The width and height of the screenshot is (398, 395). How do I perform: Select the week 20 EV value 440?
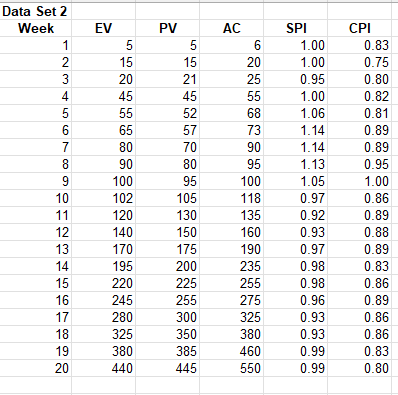coord(103,368)
